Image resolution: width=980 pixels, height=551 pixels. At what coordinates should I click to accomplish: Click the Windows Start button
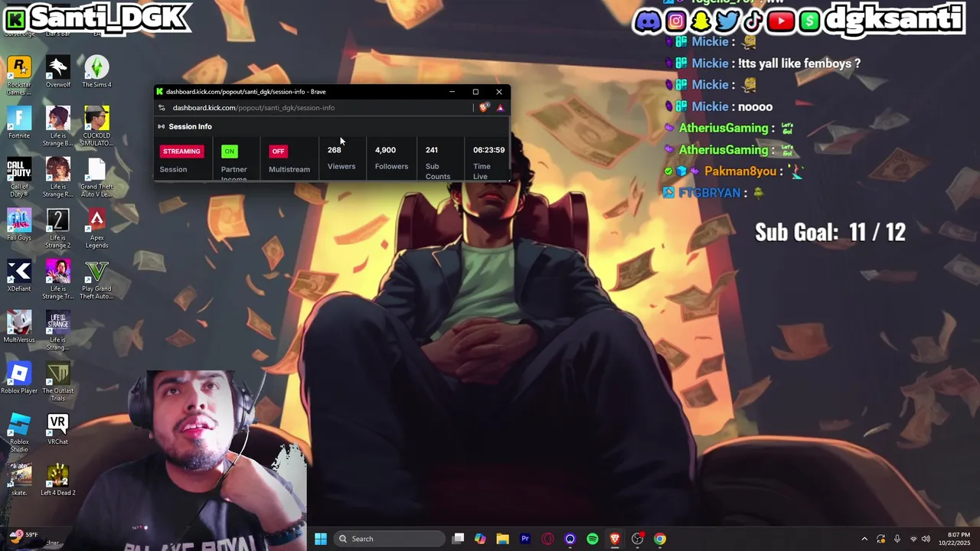coord(321,539)
